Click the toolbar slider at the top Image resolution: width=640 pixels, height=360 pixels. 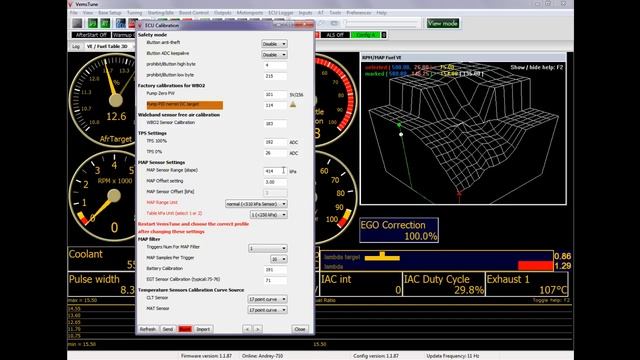pos(382,23)
